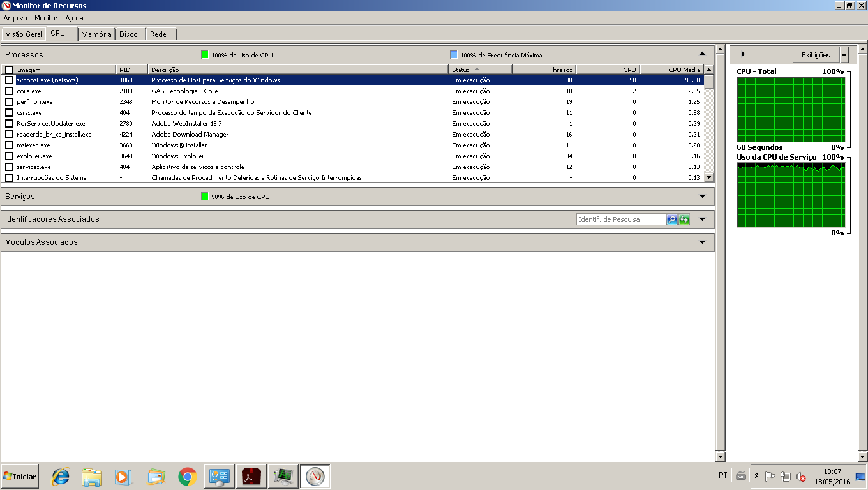Select the Resource Monitor taskbar button
868x490 pixels.
click(x=315, y=477)
